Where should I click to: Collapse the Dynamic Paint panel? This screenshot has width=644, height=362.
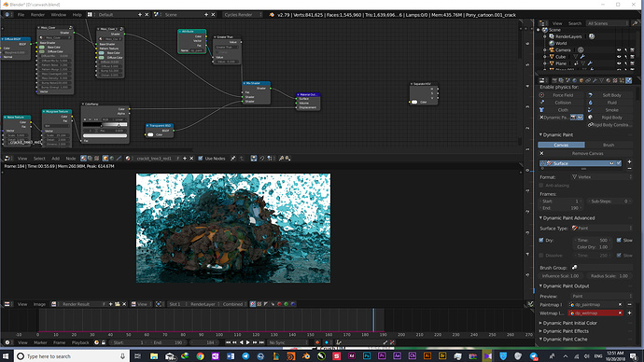point(540,134)
